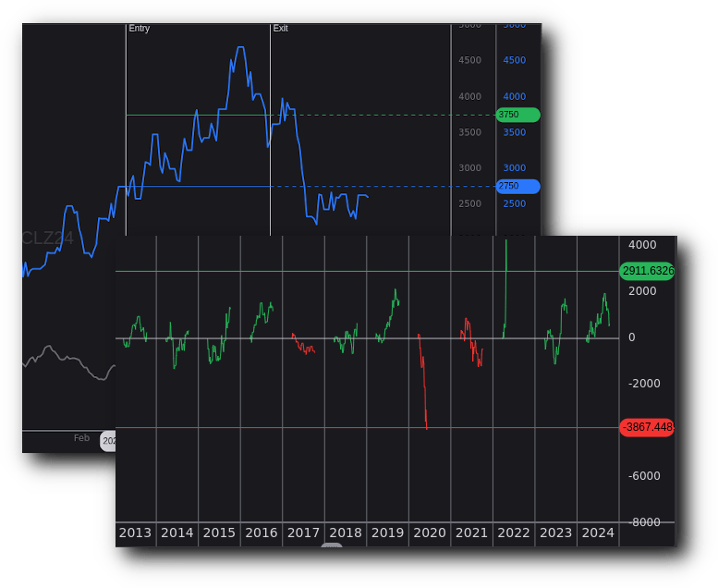Image resolution: width=718 pixels, height=588 pixels.
Task: Select the red -3867.448 value label
Action: [x=647, y=427]
